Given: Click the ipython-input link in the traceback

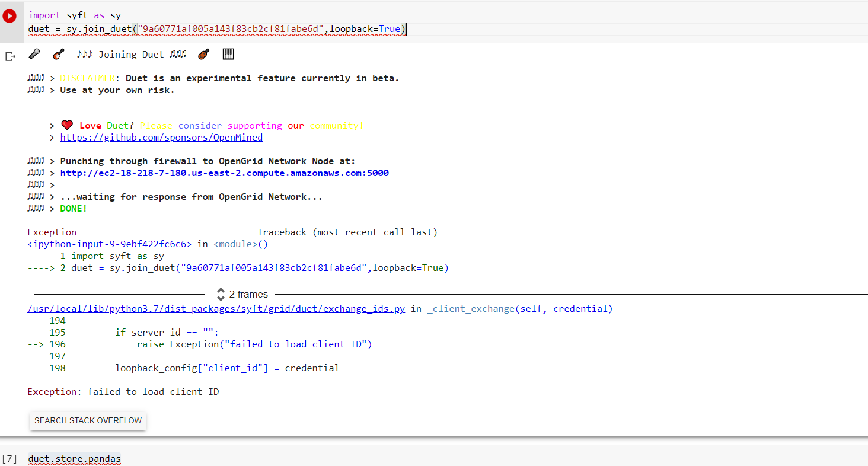Looking at the screenshot, I should pyautogui.click(x=108, y=244).
